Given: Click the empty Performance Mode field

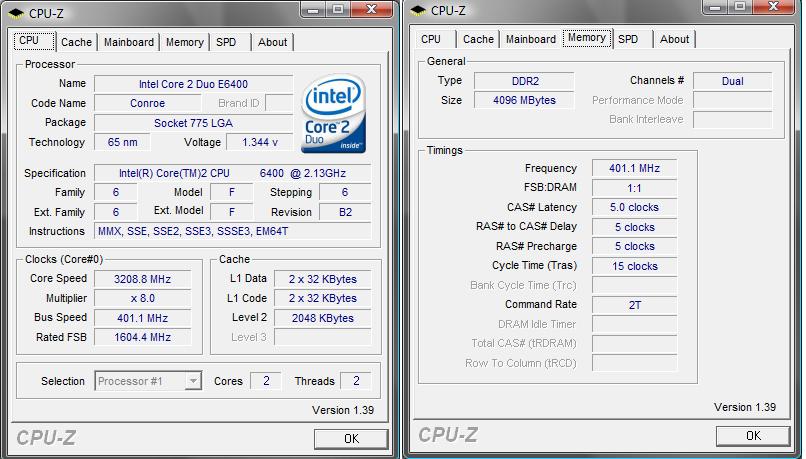Looking at the screenshot, I should click(732, 100).
